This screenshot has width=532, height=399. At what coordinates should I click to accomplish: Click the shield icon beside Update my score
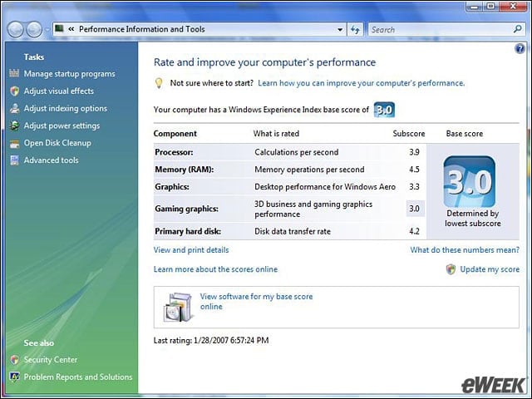click(x=451, y=269)
